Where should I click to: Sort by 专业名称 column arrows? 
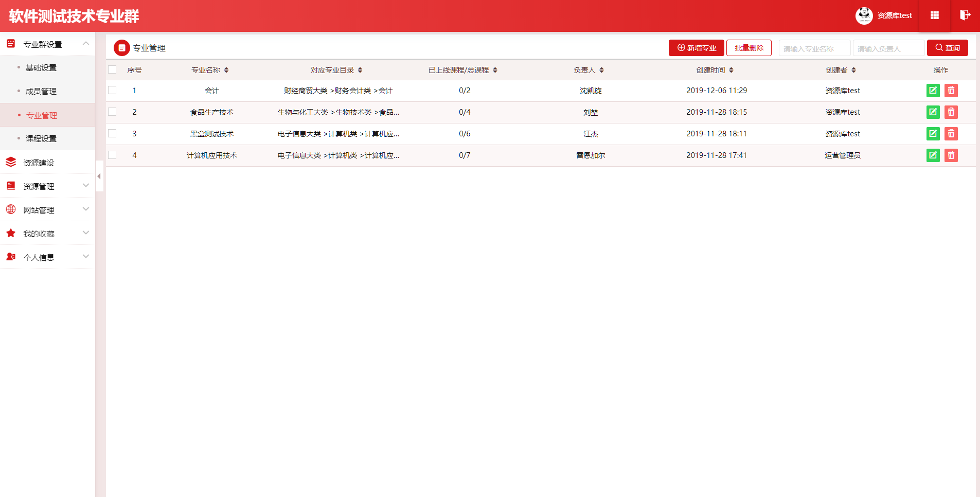coord(226,70)
